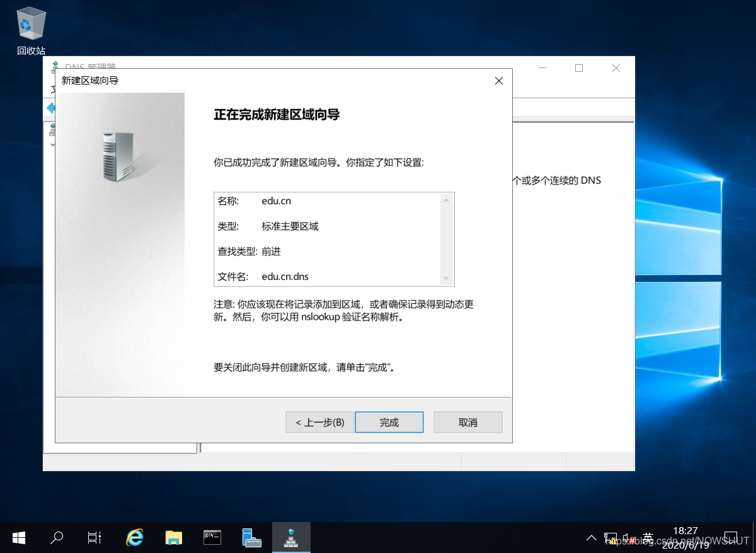Expand hidden icons with the tray chevron

pos(592,537)
